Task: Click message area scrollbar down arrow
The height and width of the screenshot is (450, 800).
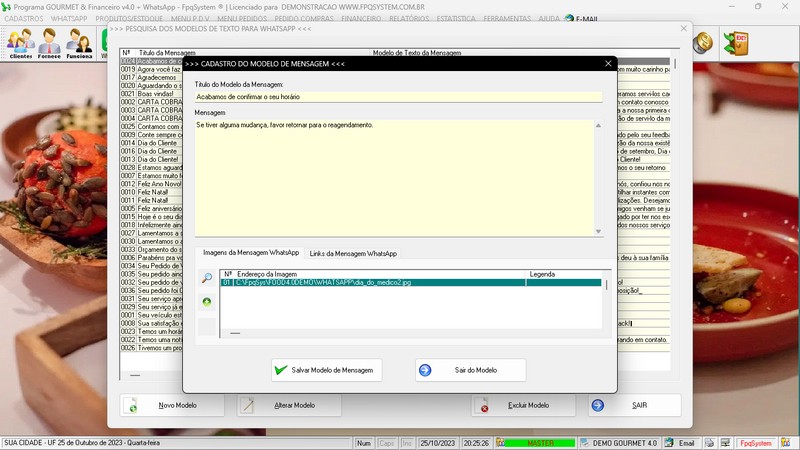Action: pos(598,232)
